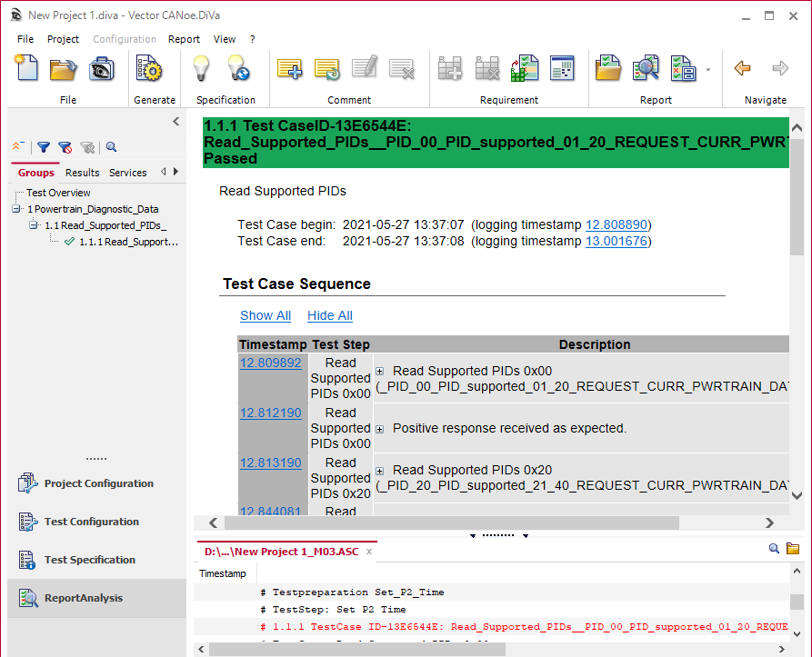Open Test Configuration section

point(96,522)
